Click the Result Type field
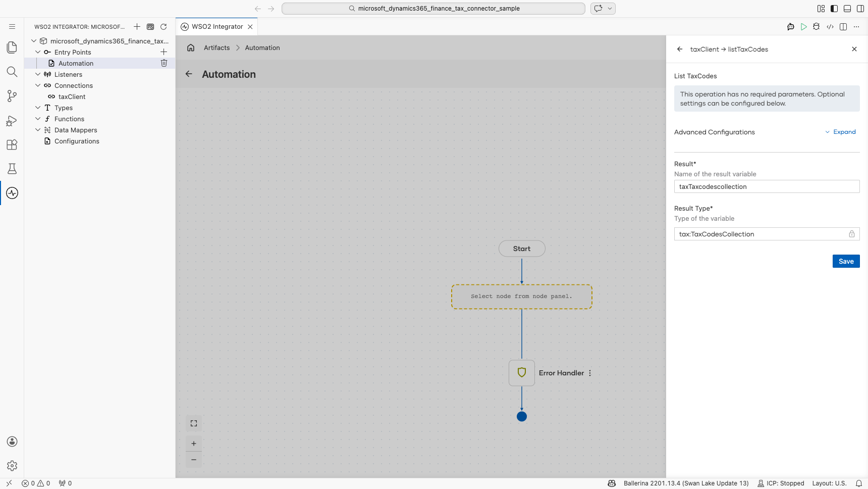 767,234
